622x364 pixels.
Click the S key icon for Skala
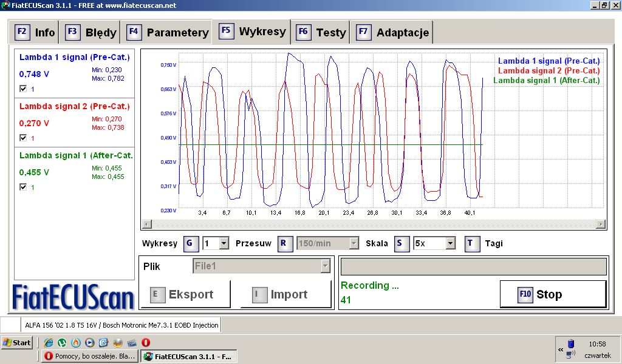pos(402,243)
